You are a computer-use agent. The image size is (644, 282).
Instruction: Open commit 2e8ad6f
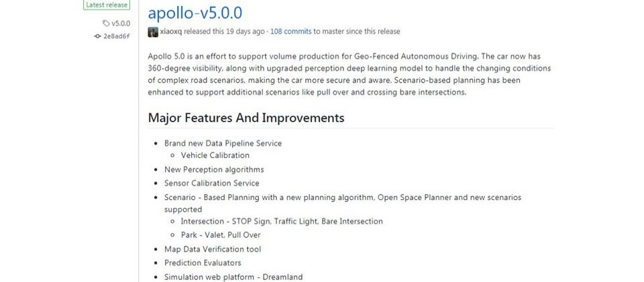117,36
